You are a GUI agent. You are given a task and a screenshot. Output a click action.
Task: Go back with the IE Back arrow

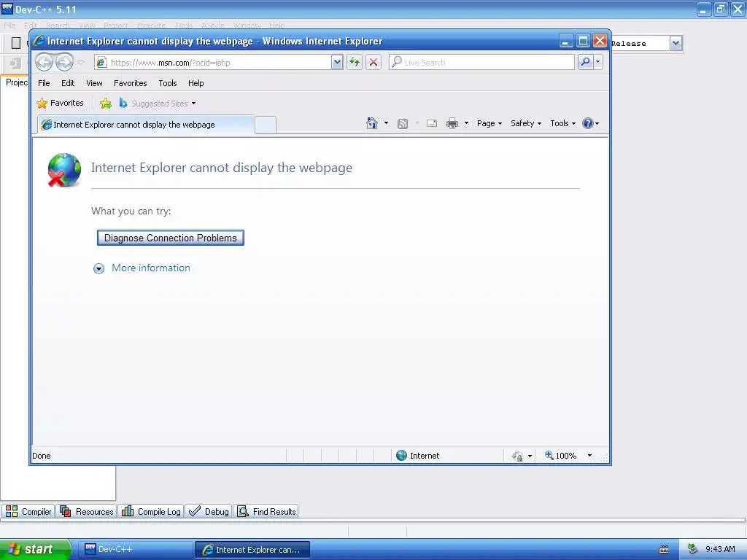coord(44,62)
